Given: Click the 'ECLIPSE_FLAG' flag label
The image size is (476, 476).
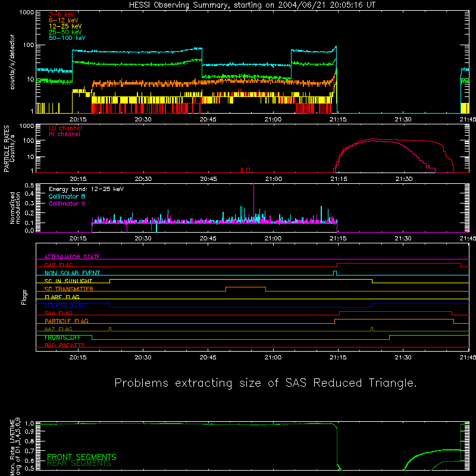Looking at the screenshot, I should [x=65, y=305].
